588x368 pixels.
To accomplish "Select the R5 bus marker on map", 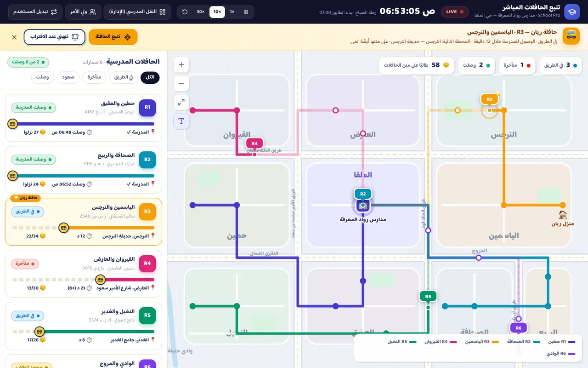I will point(428,296).
